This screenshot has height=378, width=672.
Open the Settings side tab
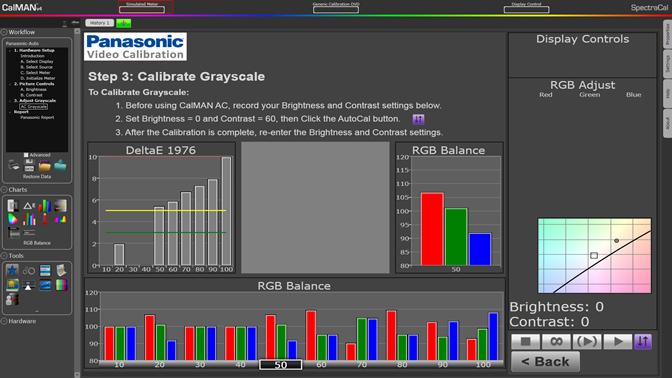(x=667, y=64)
